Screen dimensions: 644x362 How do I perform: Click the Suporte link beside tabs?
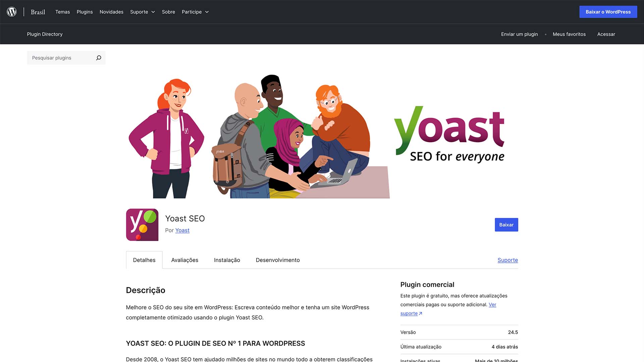pos(507,260)
